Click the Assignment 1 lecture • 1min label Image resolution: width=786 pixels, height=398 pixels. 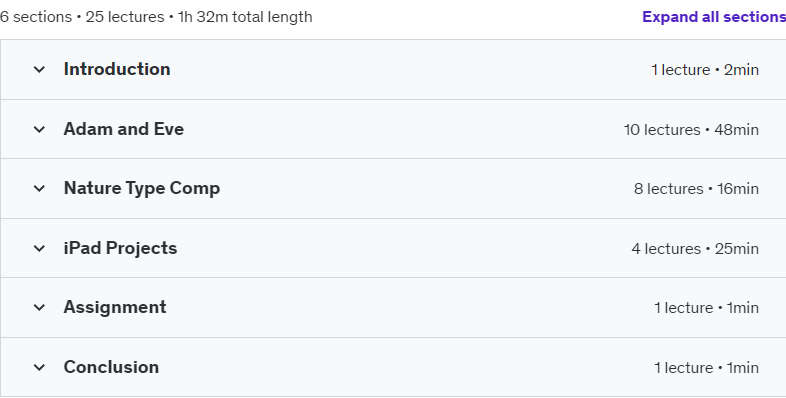click(x=706, y=308)
